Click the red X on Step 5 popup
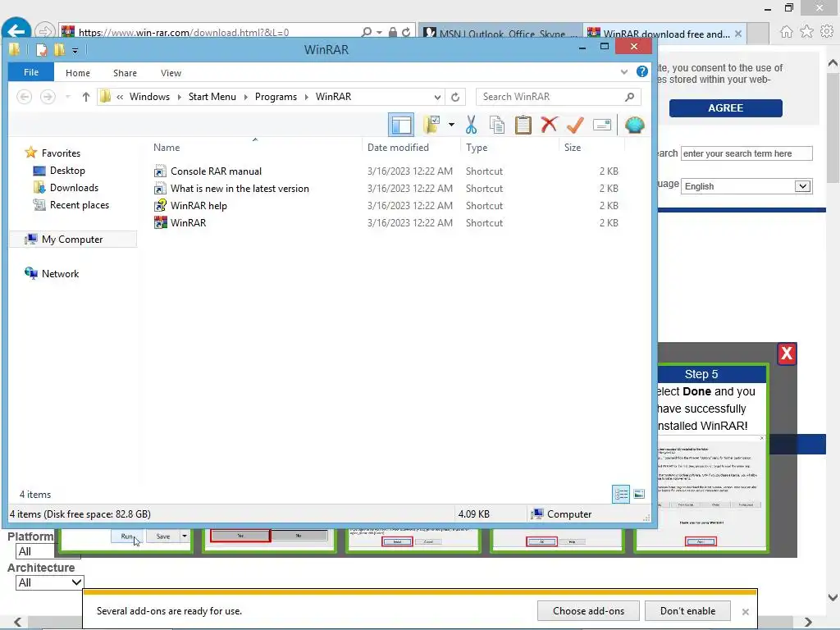 tap(787, 354)
